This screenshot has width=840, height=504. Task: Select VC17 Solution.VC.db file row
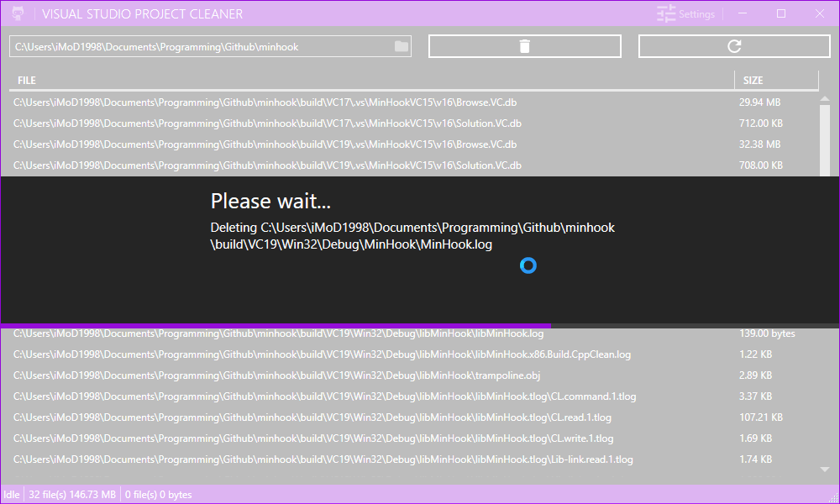coord(414,123)
